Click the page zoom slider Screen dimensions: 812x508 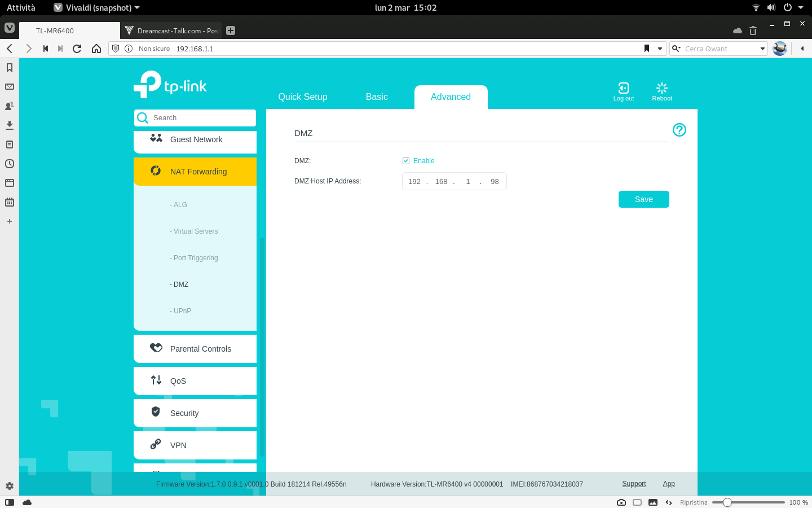point(748,502)
